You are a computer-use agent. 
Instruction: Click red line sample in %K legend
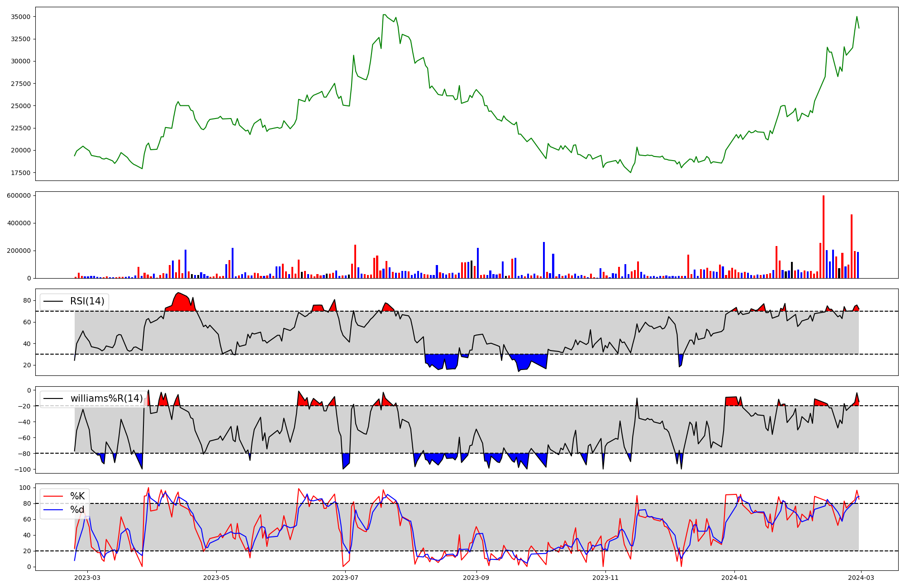pyautogui.click(x=53, y=497)
